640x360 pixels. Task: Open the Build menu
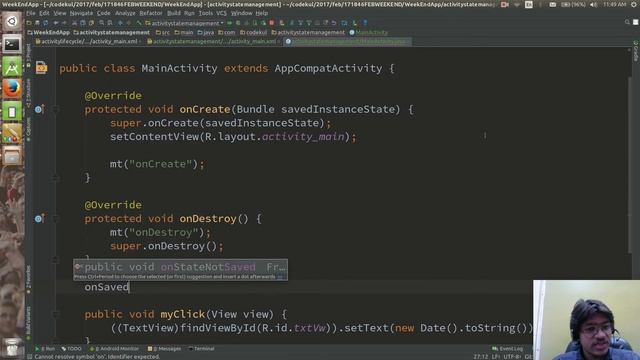[x=174, y=13]
